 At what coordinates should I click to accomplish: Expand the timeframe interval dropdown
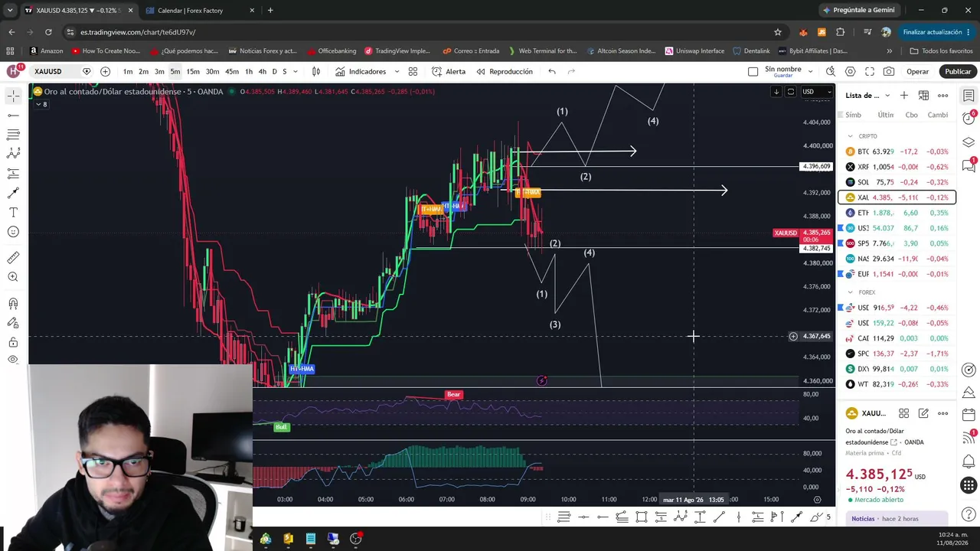[x=296, y=72]
